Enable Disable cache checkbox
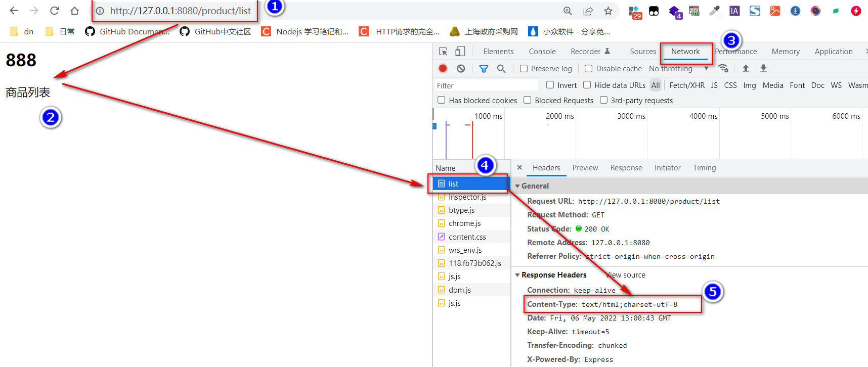This screenshot has height=367, width=868. (x=589, y=68)
